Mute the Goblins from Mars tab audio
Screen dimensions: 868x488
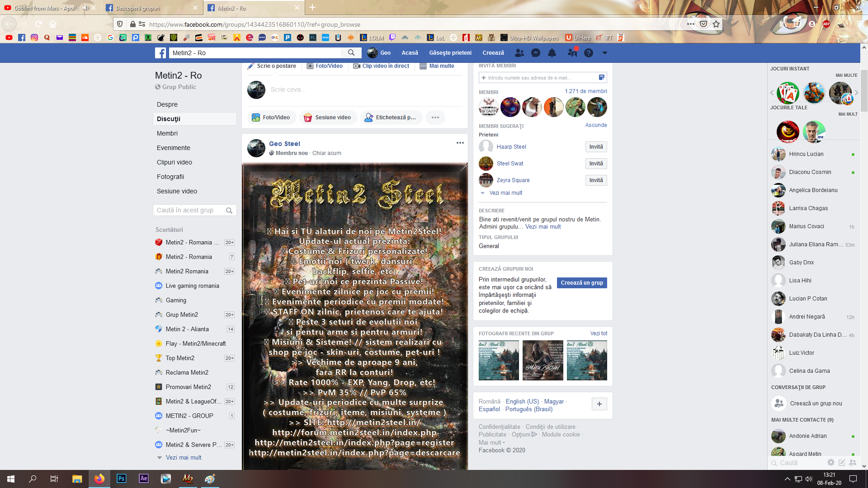click(85, 8)
